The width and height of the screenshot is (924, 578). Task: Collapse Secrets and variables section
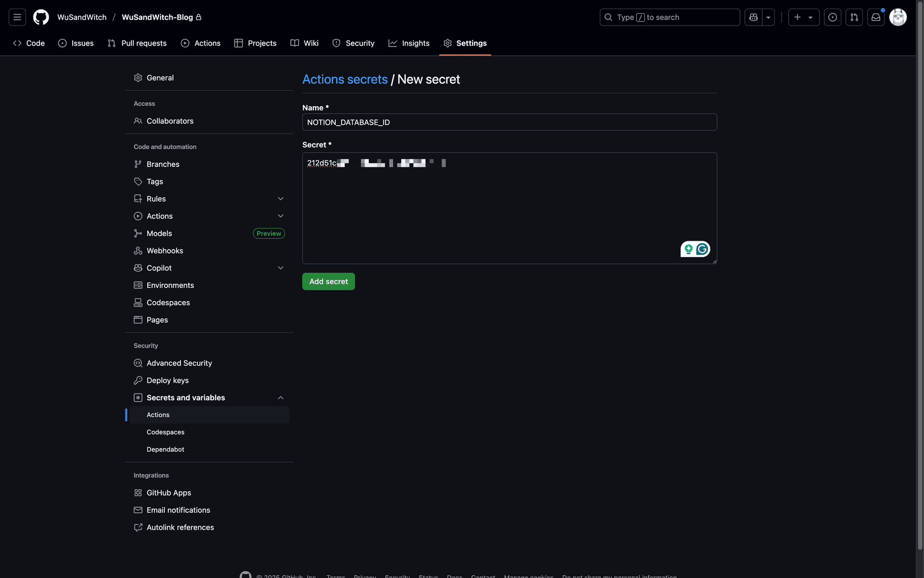point(281,398)
